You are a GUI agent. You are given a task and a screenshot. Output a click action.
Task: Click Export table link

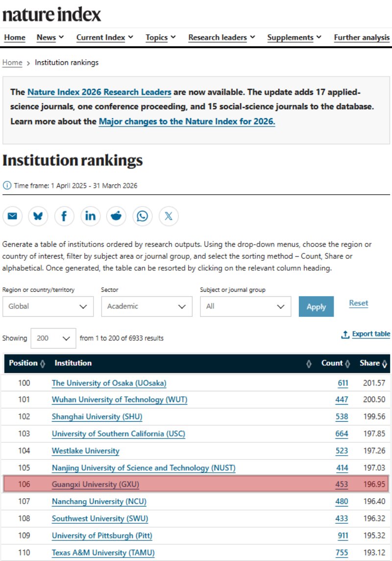pyautogui.click(x=366, y=334)
